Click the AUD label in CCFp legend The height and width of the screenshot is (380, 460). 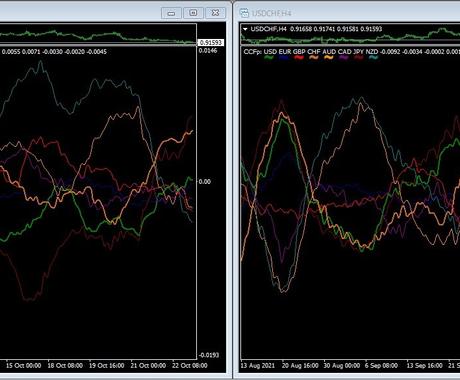[329, 52]
